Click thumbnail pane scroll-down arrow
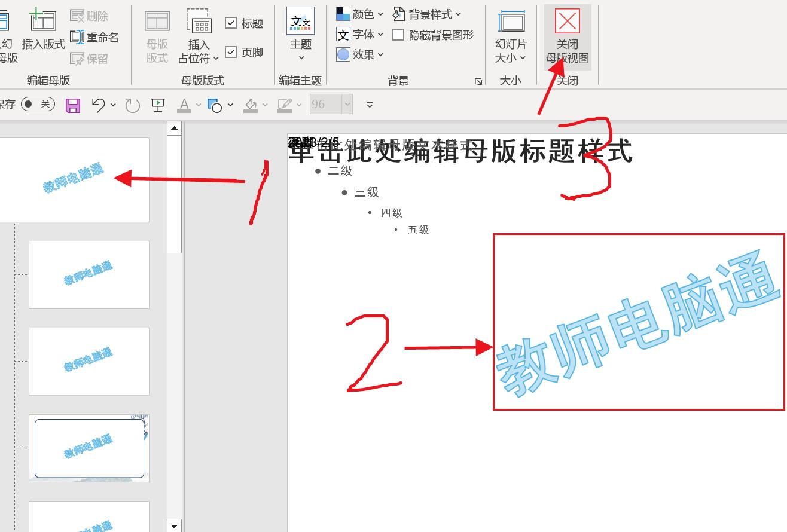 [175, 526]
